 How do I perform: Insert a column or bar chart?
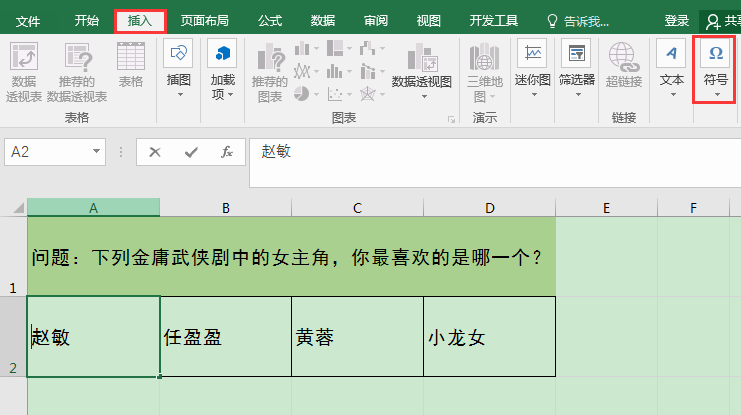coord(306,48)
